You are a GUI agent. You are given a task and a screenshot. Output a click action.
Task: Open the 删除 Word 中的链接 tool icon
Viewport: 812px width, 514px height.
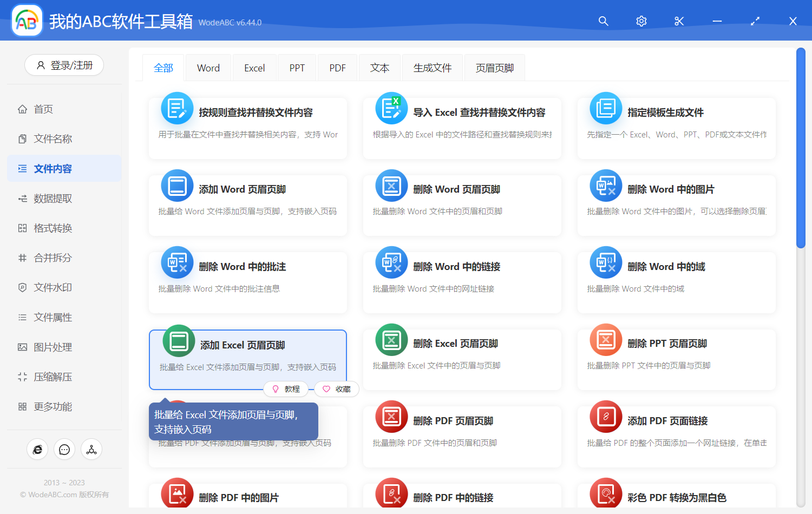coord(391,262)
